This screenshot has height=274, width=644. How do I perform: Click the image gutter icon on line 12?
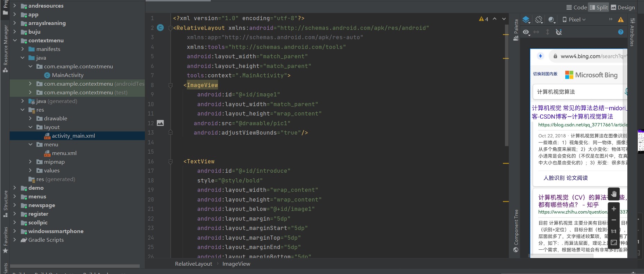click(160, 123)
